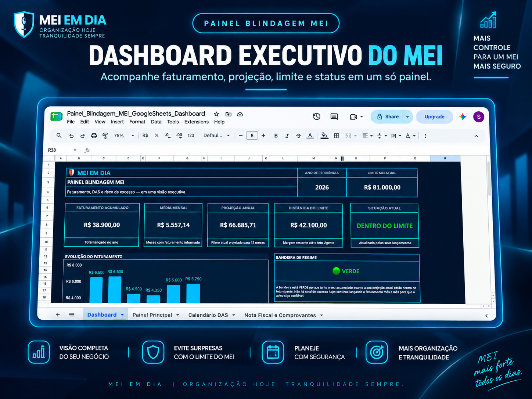Decrease decimal places
Screen dimensions: 532x399
pyautogui.click(x=168, y=136)
